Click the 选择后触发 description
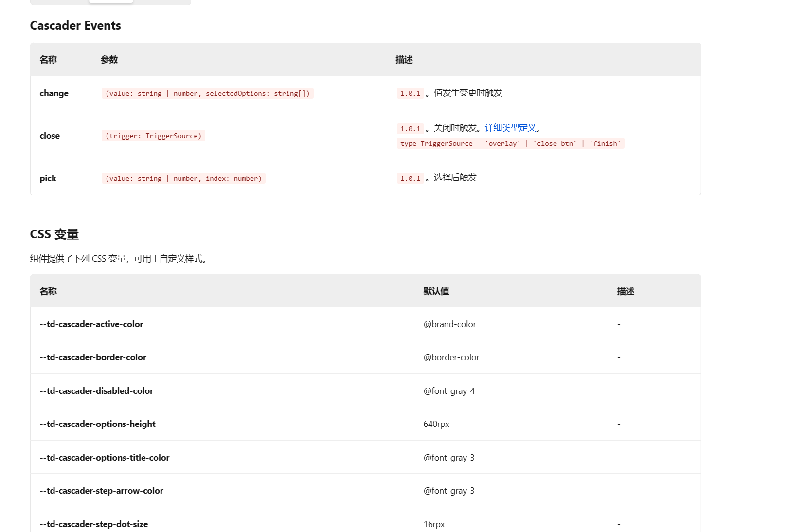This screenshot has width=788, height=532. [x=455, y=177]
